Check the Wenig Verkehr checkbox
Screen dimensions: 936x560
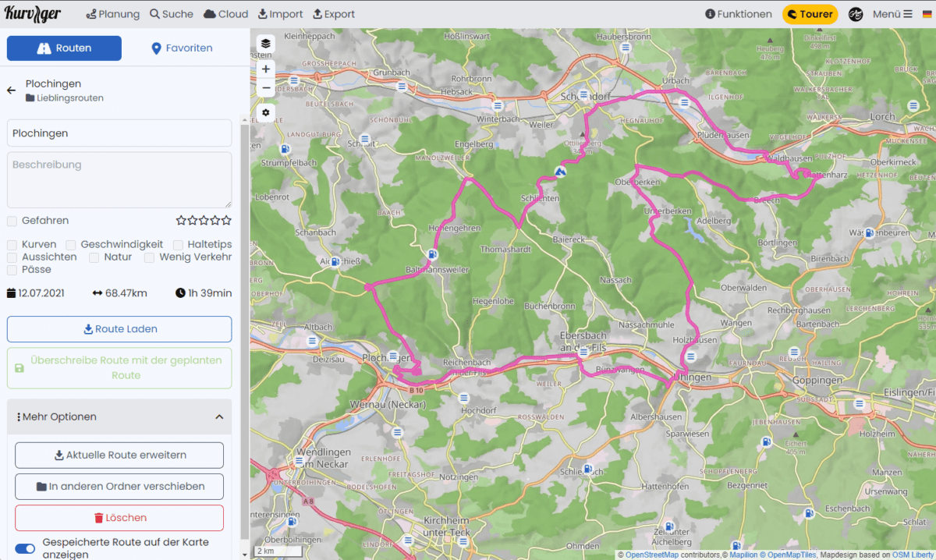(149, 257)
